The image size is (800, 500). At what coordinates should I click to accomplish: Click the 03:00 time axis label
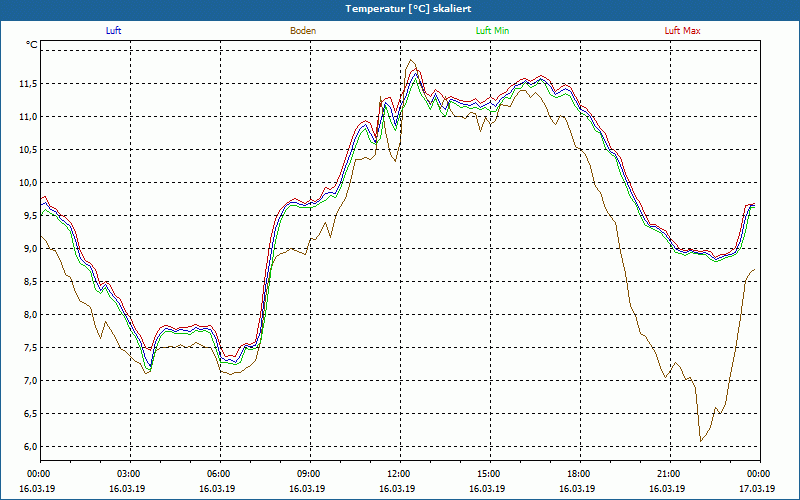pyautogui.click(x=128, y=474)
